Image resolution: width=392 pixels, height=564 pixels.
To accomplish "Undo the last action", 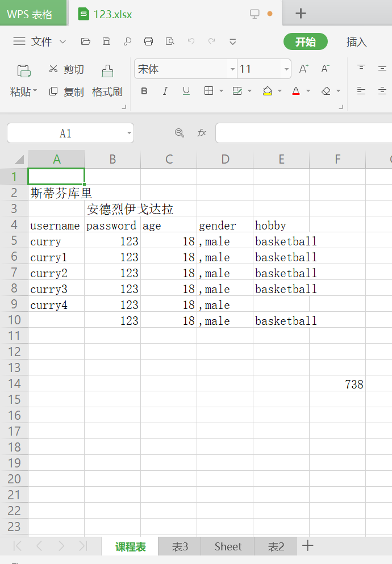I will 191,41.
